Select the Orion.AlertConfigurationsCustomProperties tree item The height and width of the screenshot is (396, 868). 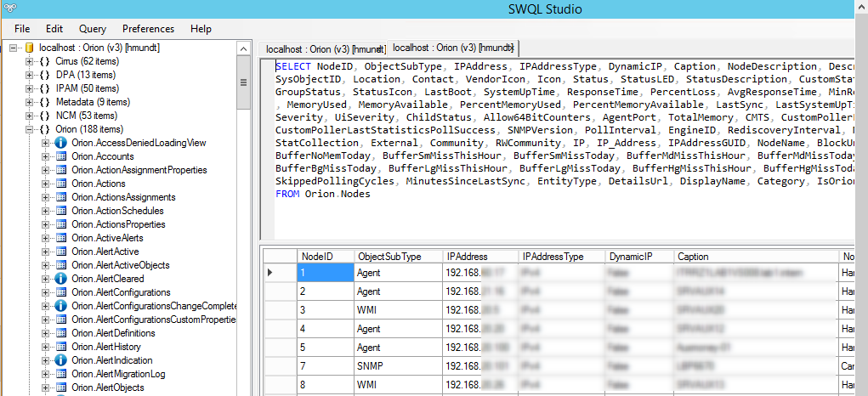154,320
